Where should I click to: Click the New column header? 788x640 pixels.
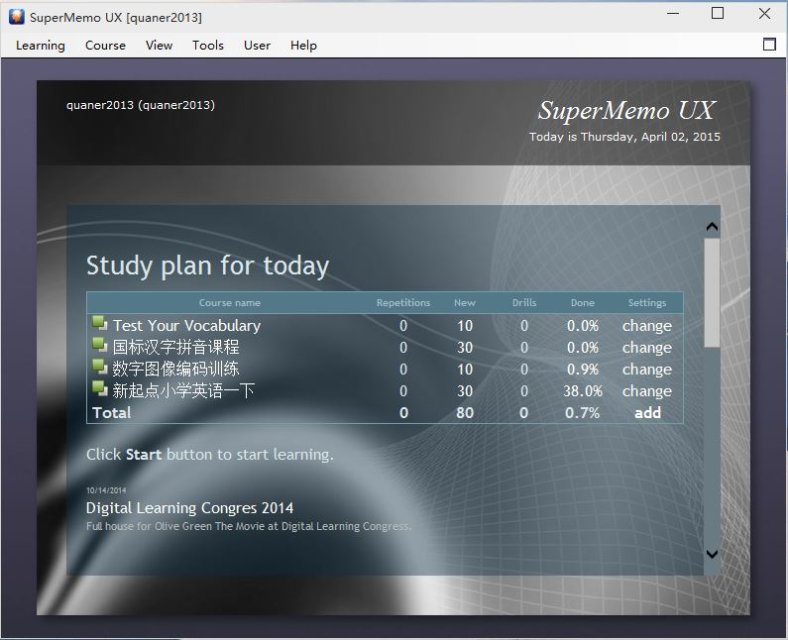point(464,303)
